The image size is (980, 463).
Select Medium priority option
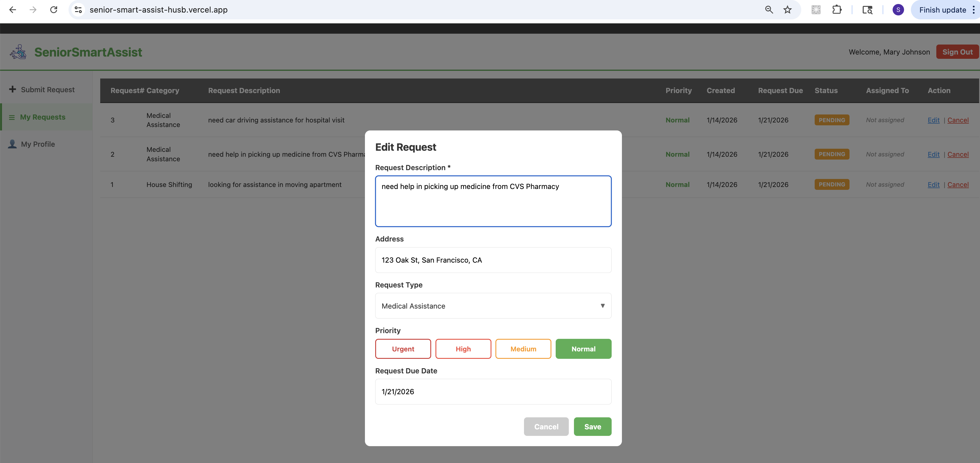click(523, 349)
